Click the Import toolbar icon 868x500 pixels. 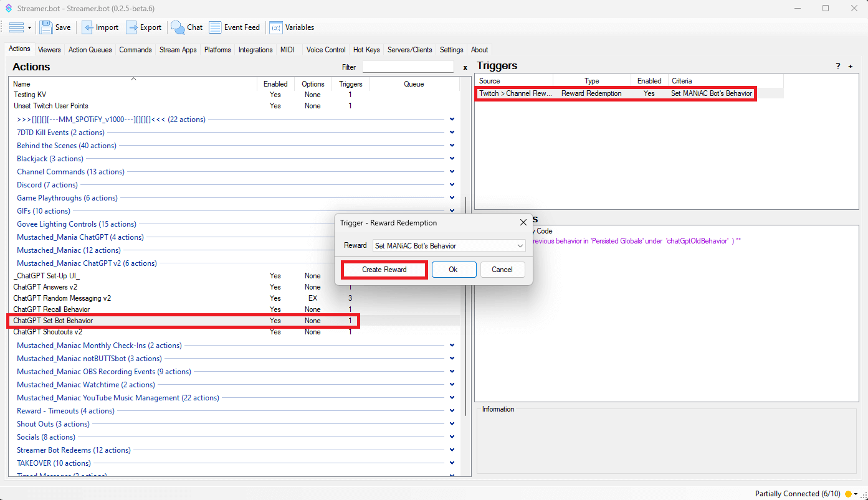[88, 27]
